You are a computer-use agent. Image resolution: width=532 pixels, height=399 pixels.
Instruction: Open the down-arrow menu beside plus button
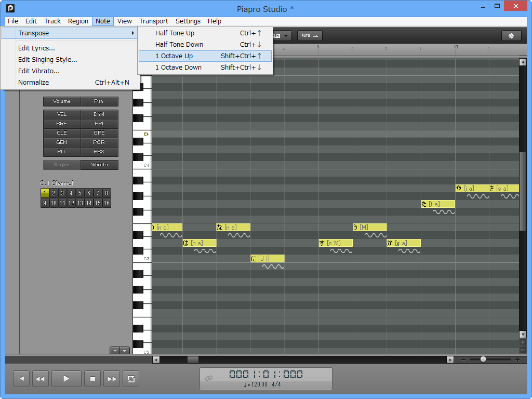[x=125, y=351]
